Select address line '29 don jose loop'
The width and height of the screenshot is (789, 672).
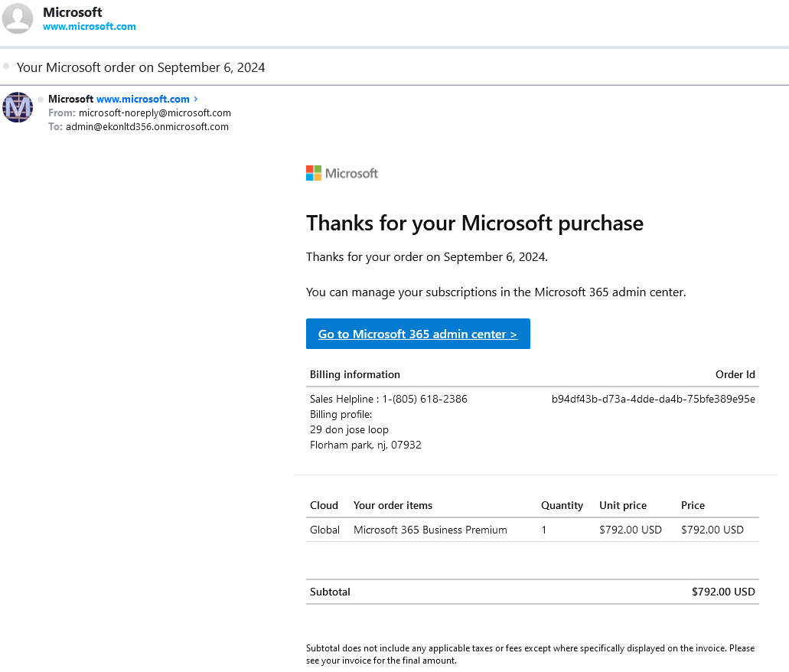(349, 430)
